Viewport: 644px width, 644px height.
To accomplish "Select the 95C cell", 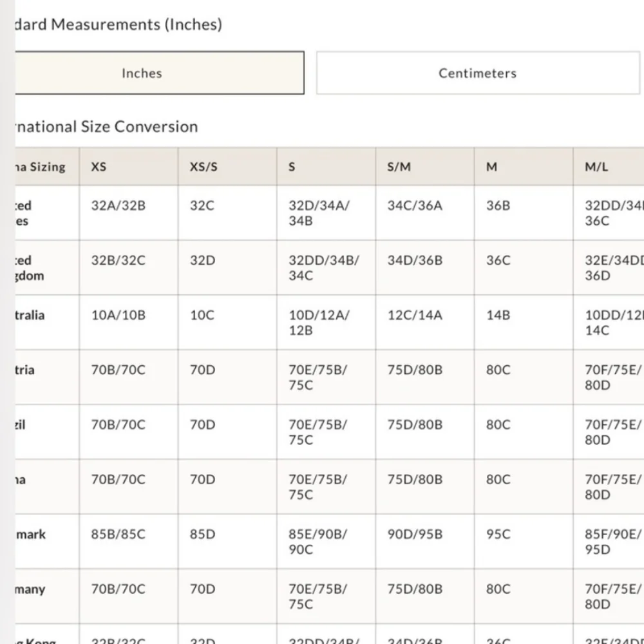I will (524, 542).
